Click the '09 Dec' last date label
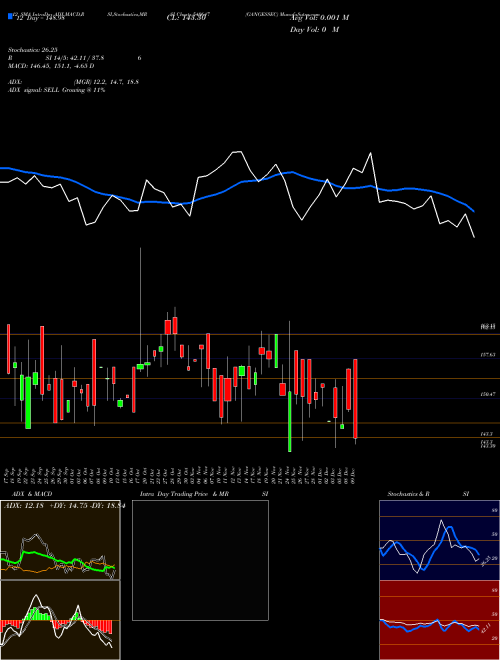500x660 pixels. (x=354, y=476)
